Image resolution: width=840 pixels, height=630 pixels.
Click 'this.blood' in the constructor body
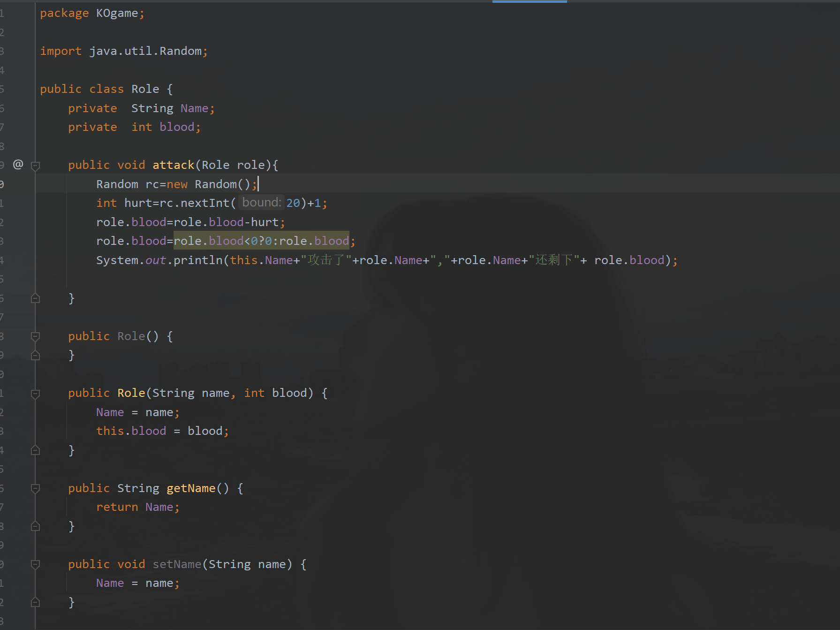(x=131, y=431)
